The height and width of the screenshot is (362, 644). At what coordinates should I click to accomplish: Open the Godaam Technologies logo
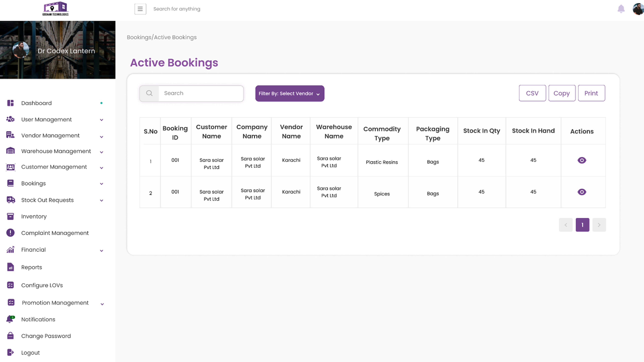(56, 9)
